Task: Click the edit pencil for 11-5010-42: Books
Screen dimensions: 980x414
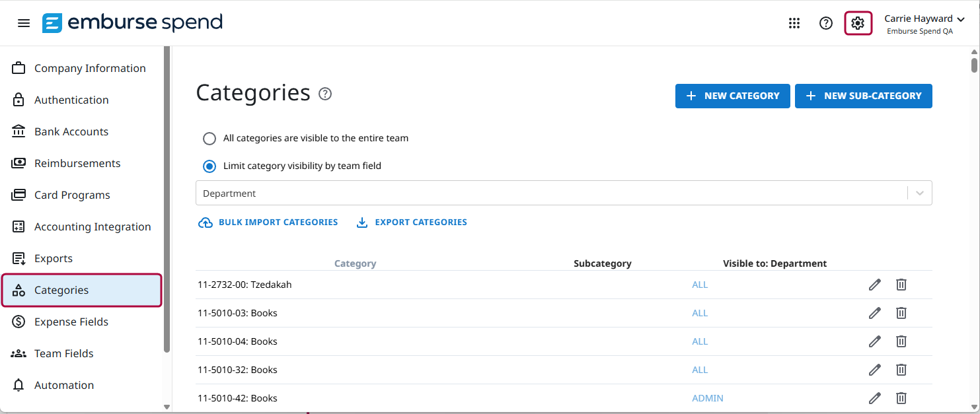Action: (x=874, y=398)
